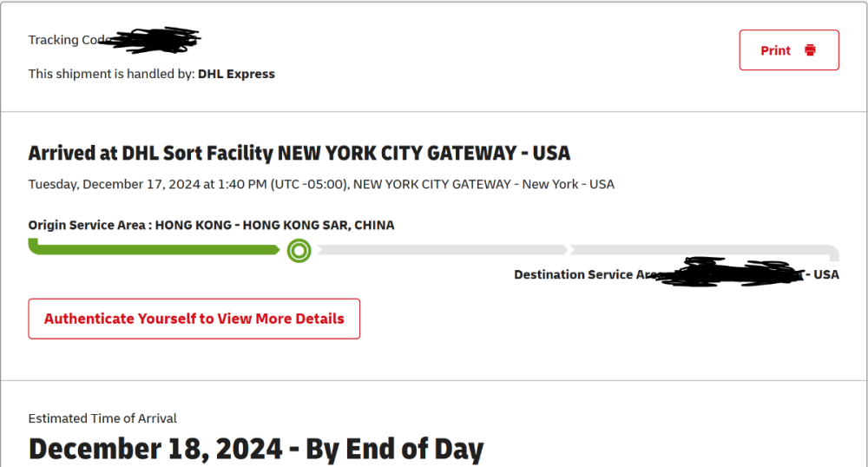The image size is (868, 467).
Task: Click the middle grey progress segment
Action: click(442, 250)
